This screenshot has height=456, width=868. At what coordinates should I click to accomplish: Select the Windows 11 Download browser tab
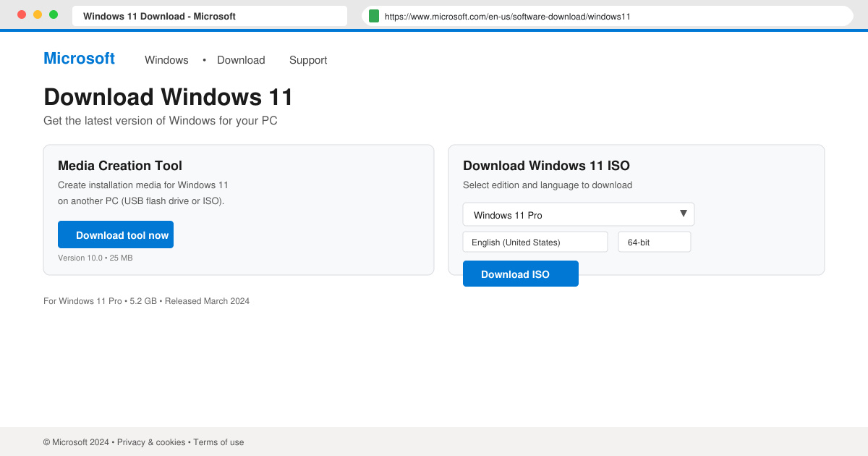coord(210,16)
